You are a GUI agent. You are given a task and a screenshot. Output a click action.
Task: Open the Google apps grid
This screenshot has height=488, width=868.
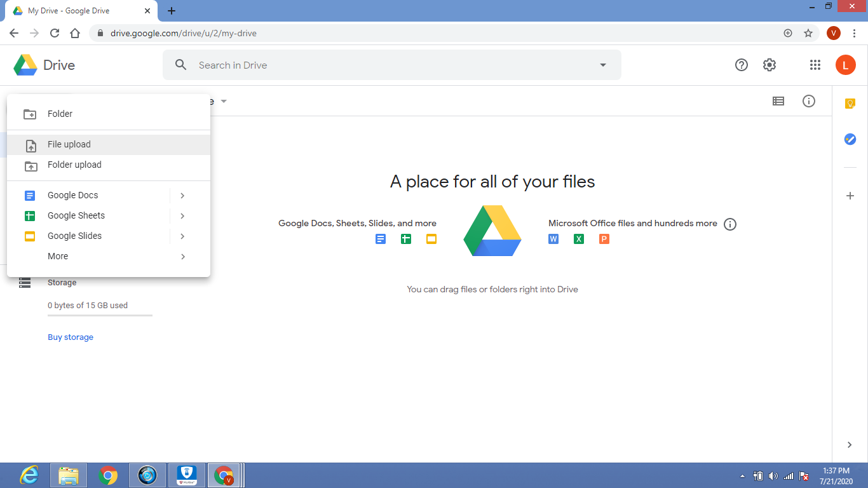pos(815,65)
